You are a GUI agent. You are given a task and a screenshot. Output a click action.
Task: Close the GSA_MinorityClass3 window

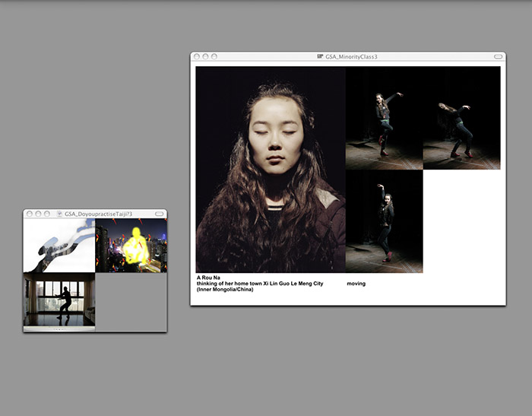coord(197,56)
